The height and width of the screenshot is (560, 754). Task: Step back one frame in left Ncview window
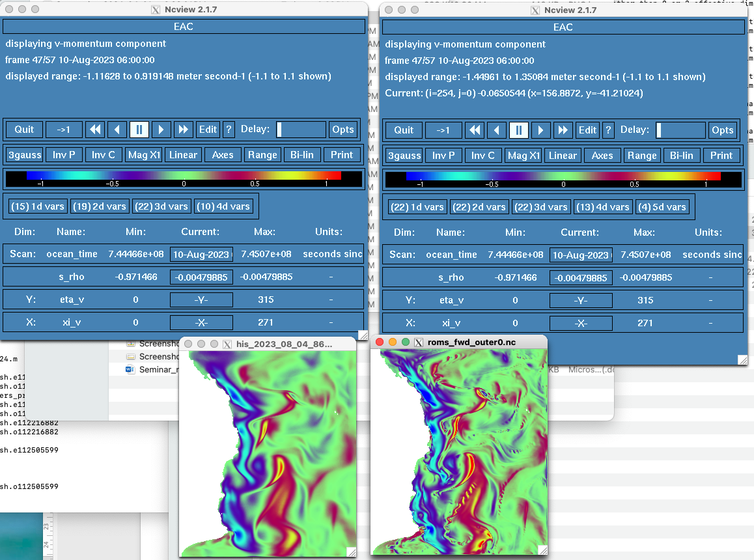tap(117, 129)
